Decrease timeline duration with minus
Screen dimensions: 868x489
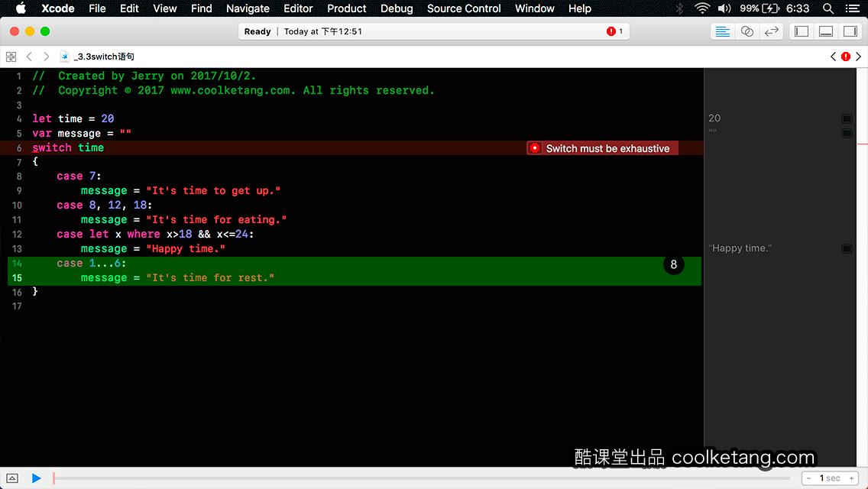tap(808, 478)
